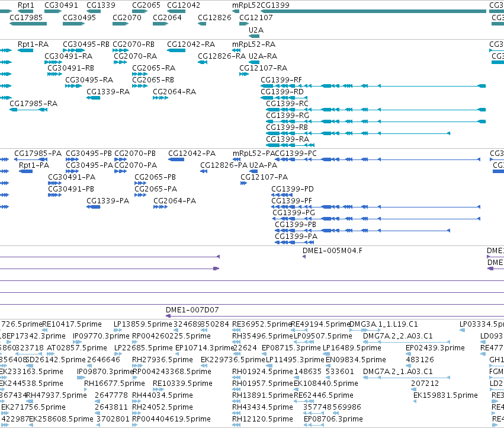Click the CG12107-RA transcript label
The image size is (504, 428).
263,68
